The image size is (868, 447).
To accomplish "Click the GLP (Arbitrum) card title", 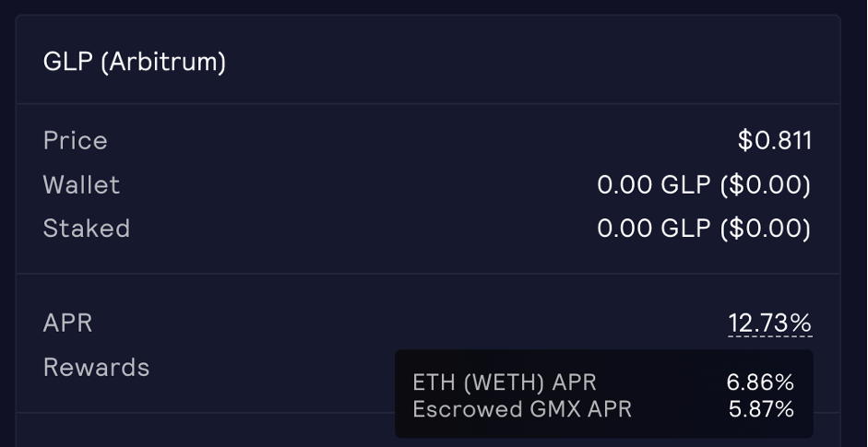I will 135,63.
